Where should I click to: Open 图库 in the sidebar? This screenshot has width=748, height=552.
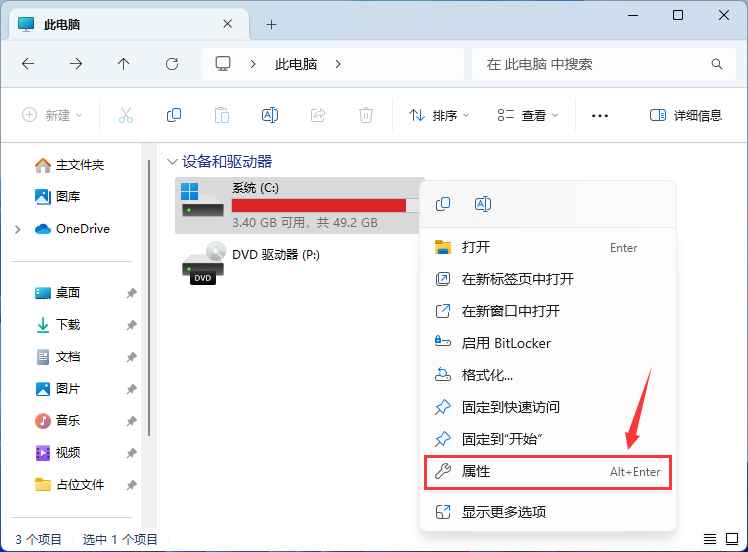(58, 197)
